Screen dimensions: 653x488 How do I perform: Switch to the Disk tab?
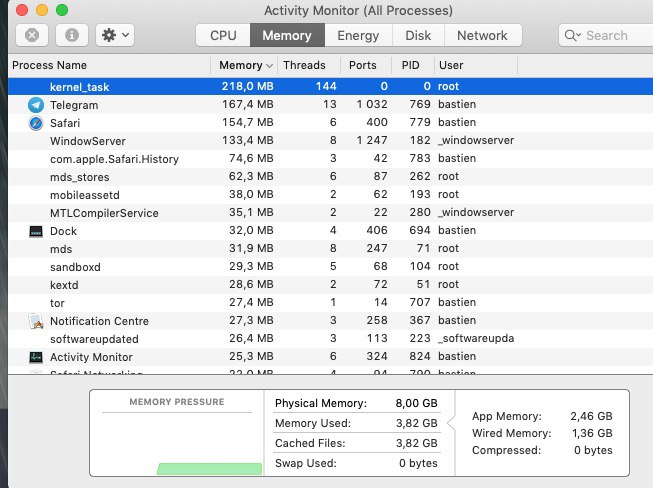418,35
